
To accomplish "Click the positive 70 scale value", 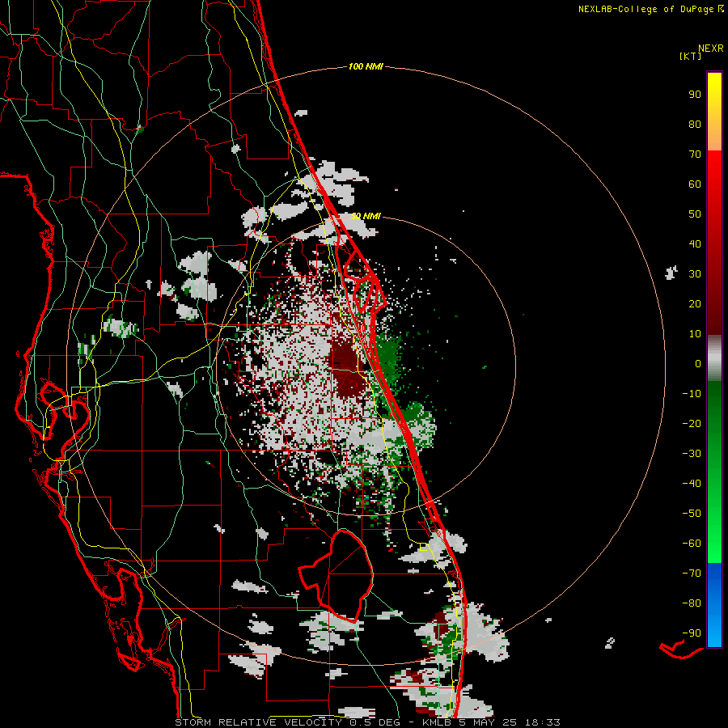I will tap(695, 154).
